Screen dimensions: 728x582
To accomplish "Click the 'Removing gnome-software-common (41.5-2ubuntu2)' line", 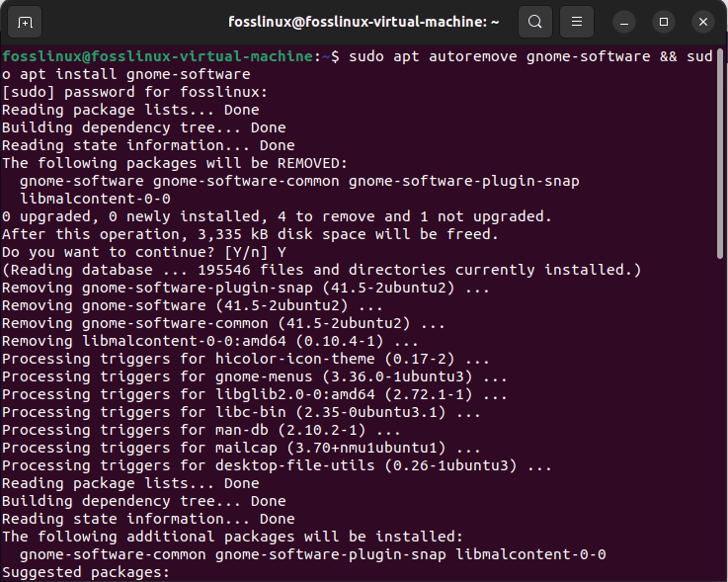I will [223, 323].
